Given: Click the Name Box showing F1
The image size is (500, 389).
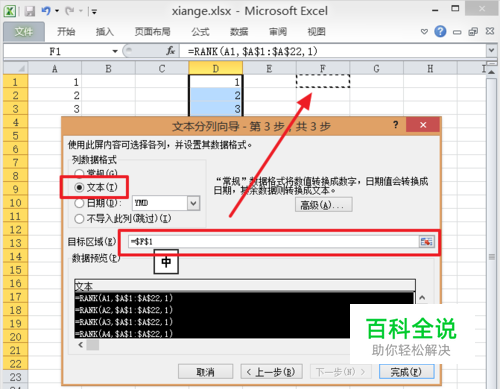Looking at the screenshot, I should (x=57, y=51).
